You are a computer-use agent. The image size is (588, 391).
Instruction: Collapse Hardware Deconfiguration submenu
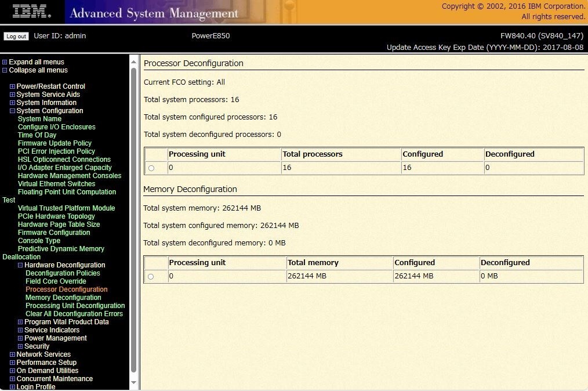coord(20,265)
